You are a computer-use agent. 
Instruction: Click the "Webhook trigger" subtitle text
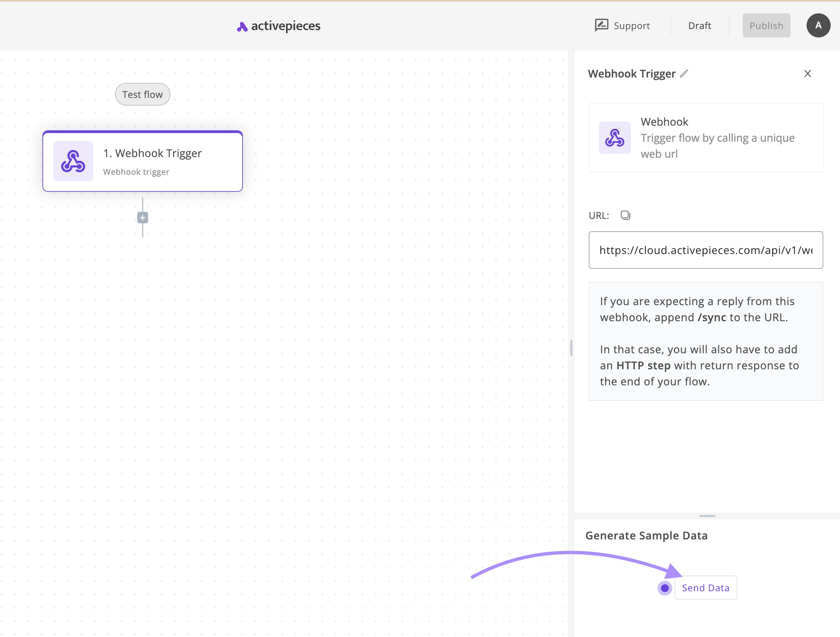[136, 172]
